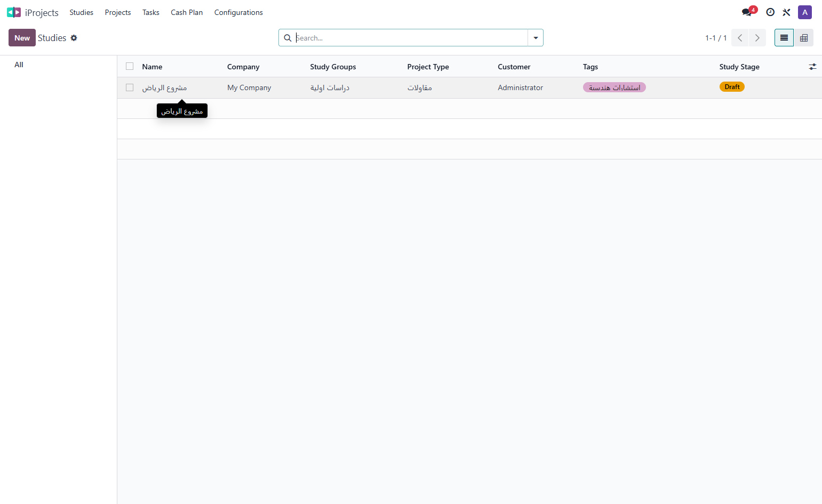Open the Studies menu
Image resolution: width=822 pixels, height=504 pixels.
pos(81,12)
